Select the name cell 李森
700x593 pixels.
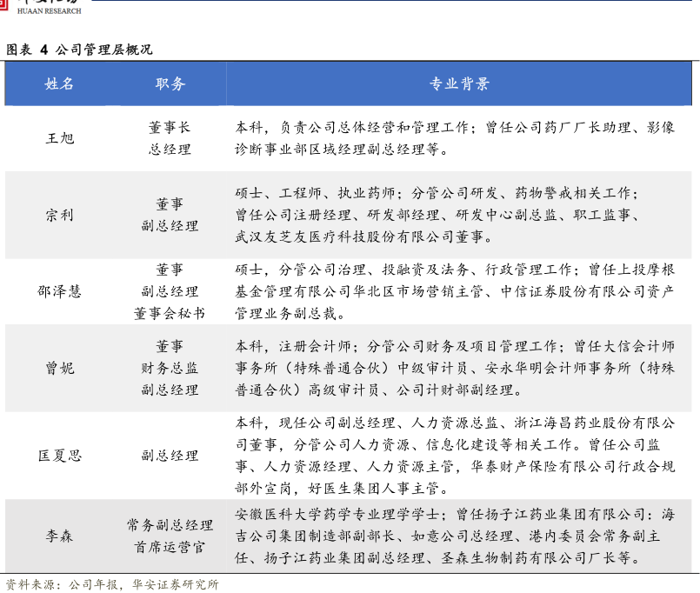coord(59,536)
